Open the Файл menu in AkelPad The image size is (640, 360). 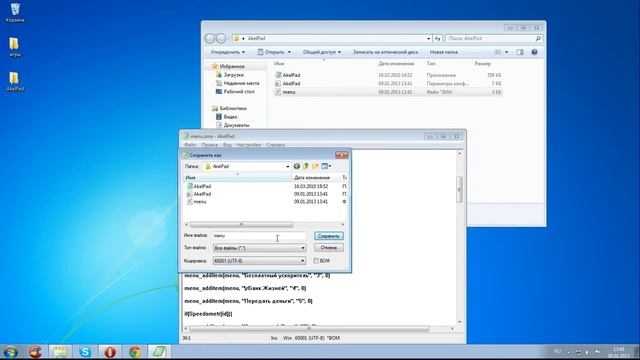[x=190, y=145]
